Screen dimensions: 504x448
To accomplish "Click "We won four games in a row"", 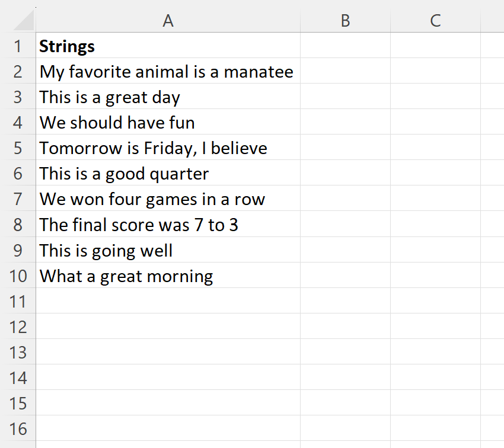I will pos(152,199).
